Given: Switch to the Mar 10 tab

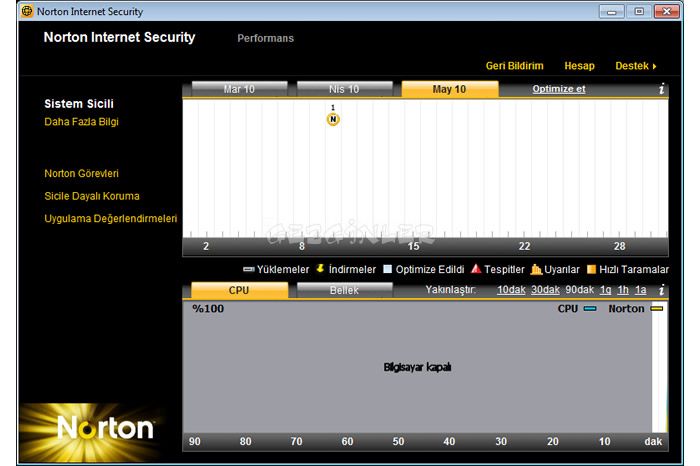Looking at the screenshot, I should (x=239, y=89).
